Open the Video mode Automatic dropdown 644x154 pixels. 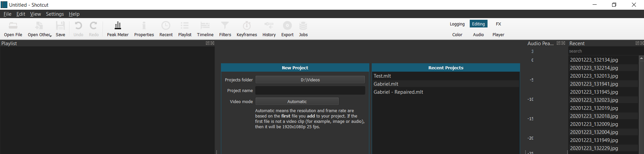tap(297, 101)
